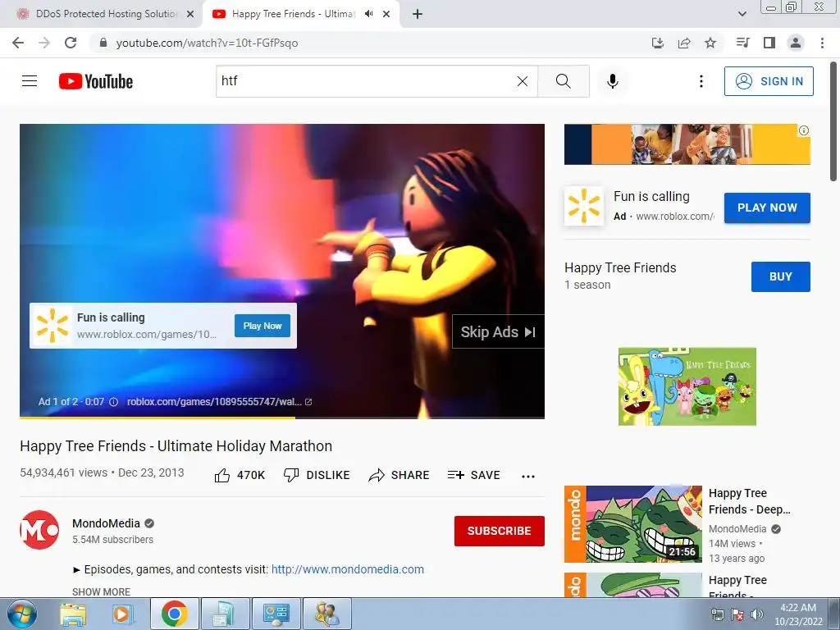Click the page vertical scrollbar
Viewport: 840px width, 630px height.
click(833, 122)
